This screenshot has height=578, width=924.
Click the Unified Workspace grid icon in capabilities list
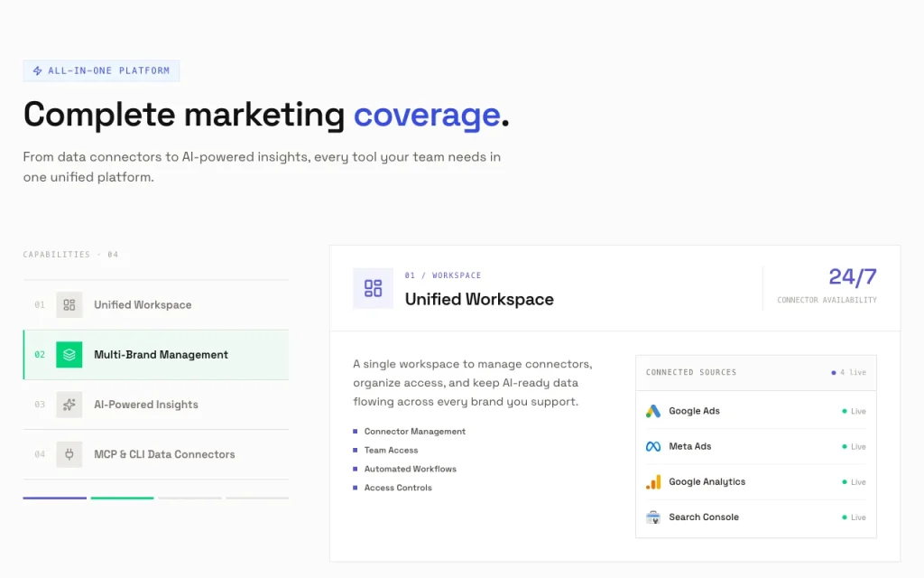(x=69, y=305)
